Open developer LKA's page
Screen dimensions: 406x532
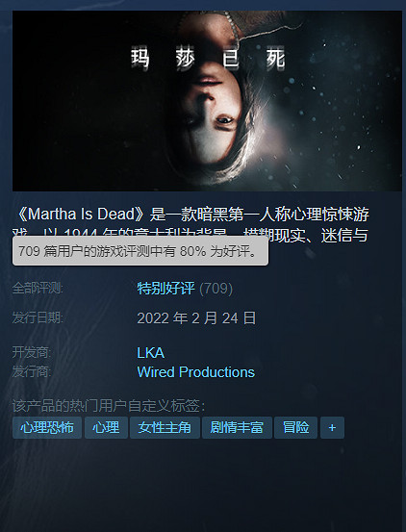click(151, 353)
